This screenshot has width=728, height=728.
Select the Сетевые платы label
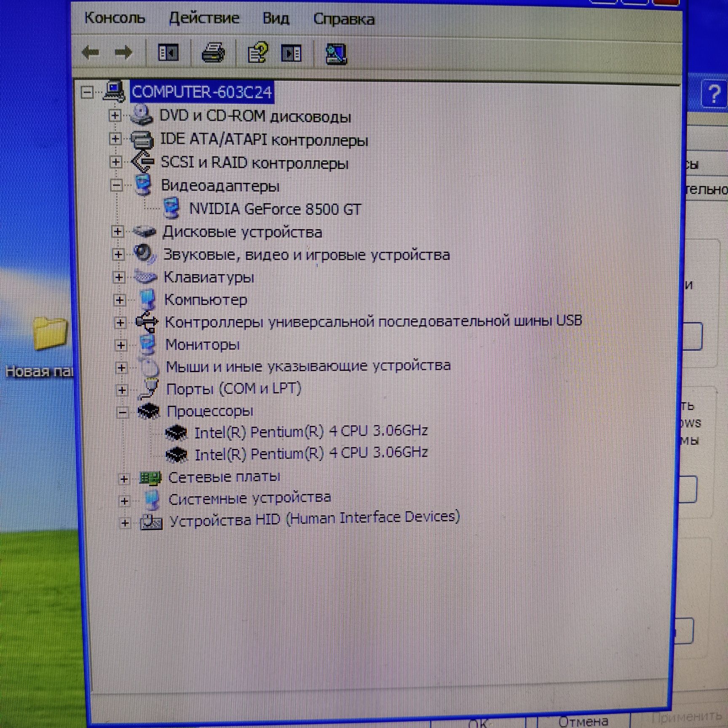pyautogui.click(x=224, y=476)
